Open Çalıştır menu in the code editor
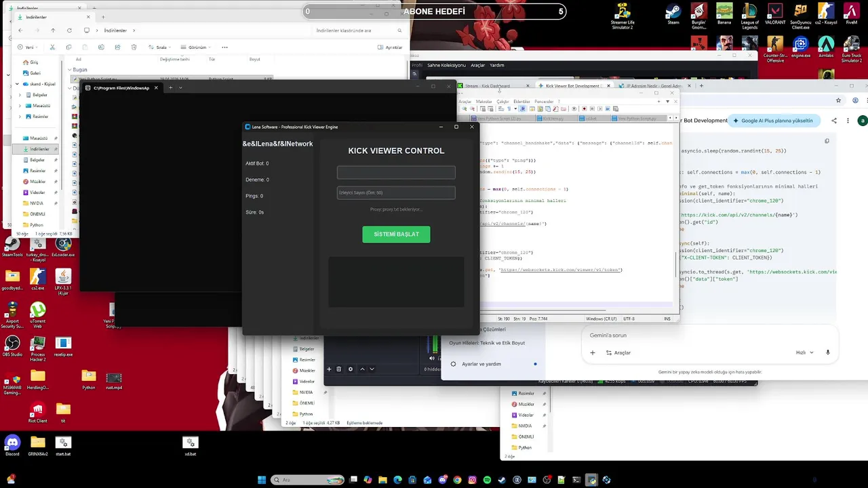 click(x=502, y=102)
